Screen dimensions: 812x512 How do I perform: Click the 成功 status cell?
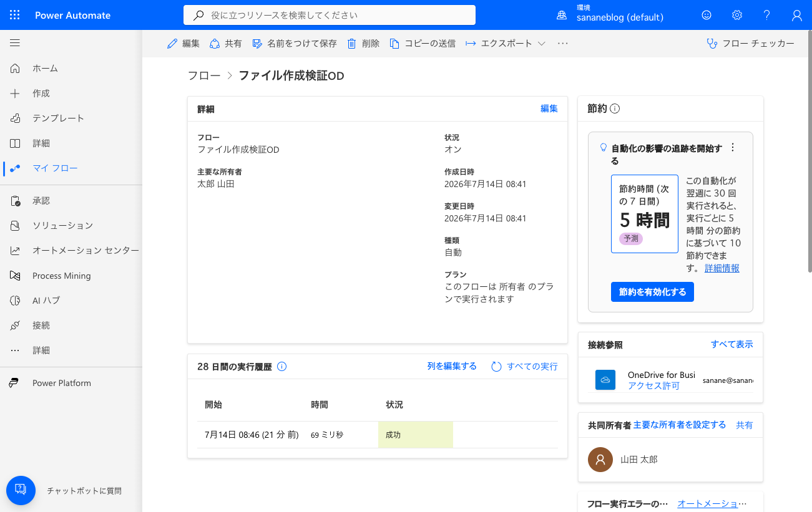[416, 435]
